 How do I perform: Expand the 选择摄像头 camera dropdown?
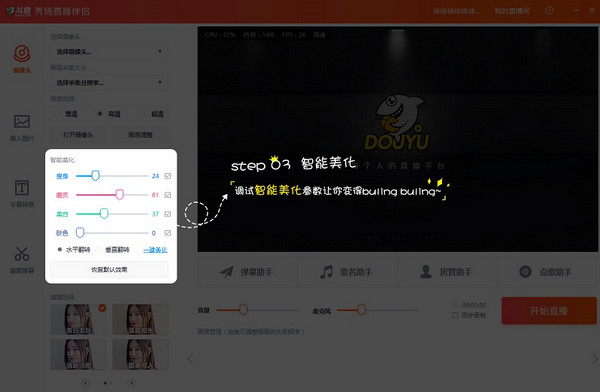pos(109,51)
